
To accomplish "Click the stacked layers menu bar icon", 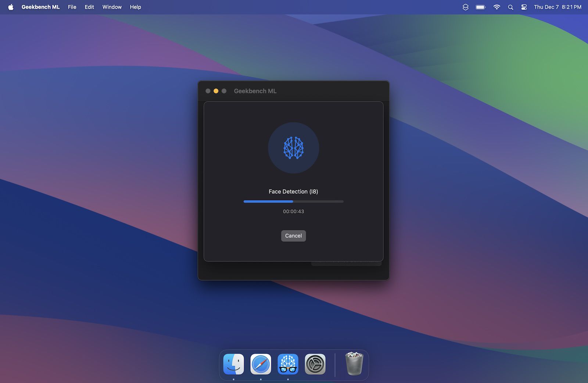I will tap(465, 7).
